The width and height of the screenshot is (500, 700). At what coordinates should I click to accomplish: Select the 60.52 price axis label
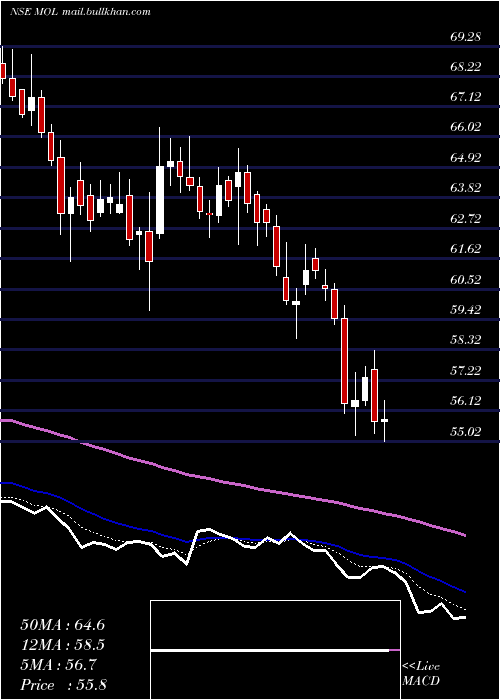(466, 280)
